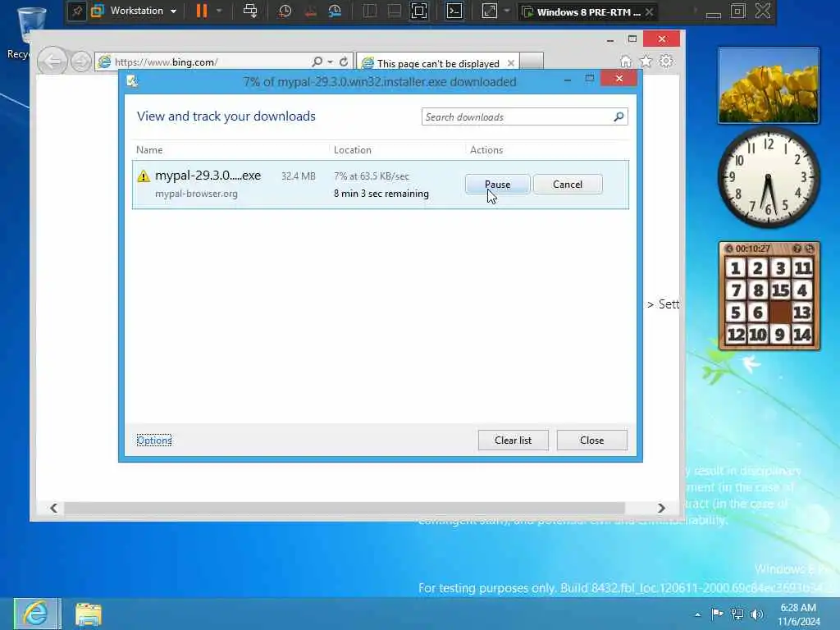Open a new tab in Internet Explorer
The width and height of the screenshot is (840, 630).
pos(532,62)
